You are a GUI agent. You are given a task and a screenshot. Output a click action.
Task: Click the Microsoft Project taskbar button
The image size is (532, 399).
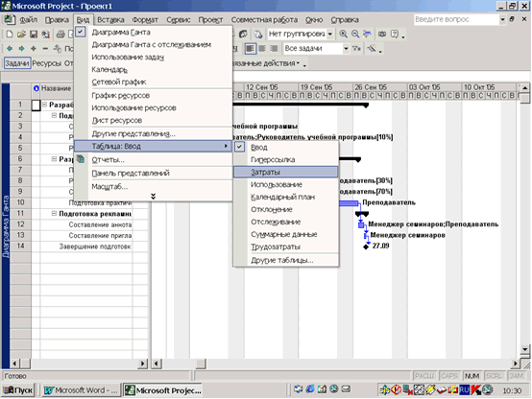[163, 390]
